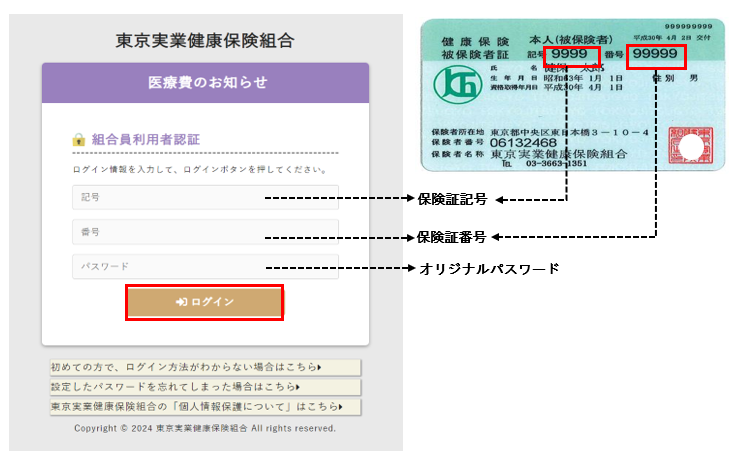Click the 東京実業健康保険組合 page title

[205, 41]
